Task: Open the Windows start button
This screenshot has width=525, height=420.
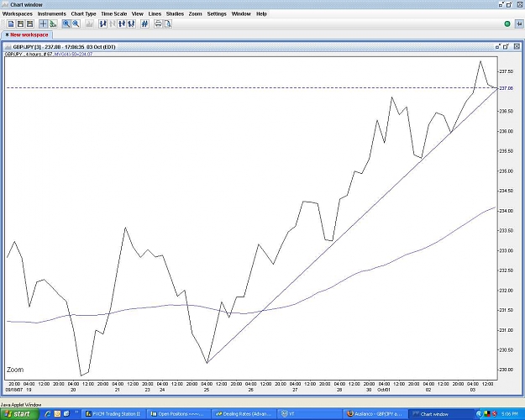Action: (19, 414)
